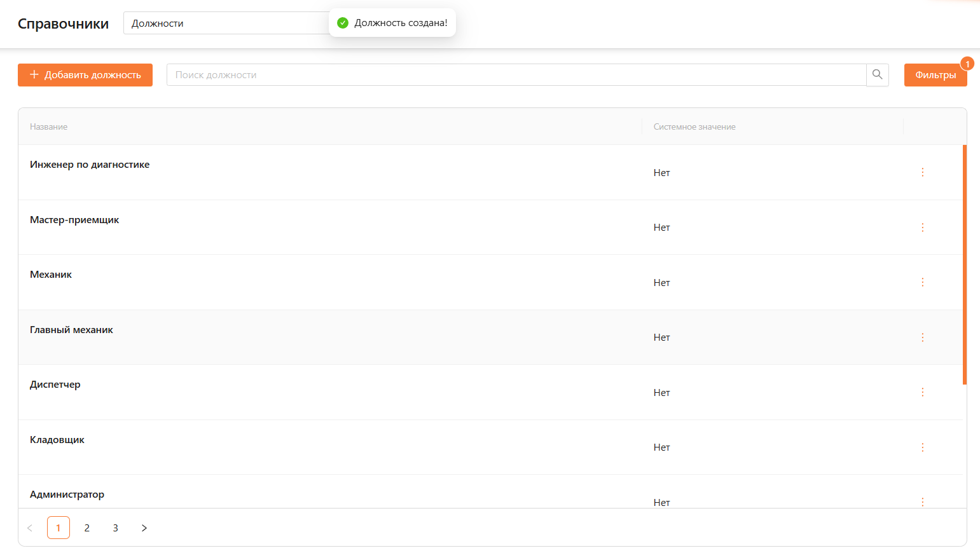Open actions menu for Мастер-приемщик
This screenshot has height=553, width=980.
point(922,228)
